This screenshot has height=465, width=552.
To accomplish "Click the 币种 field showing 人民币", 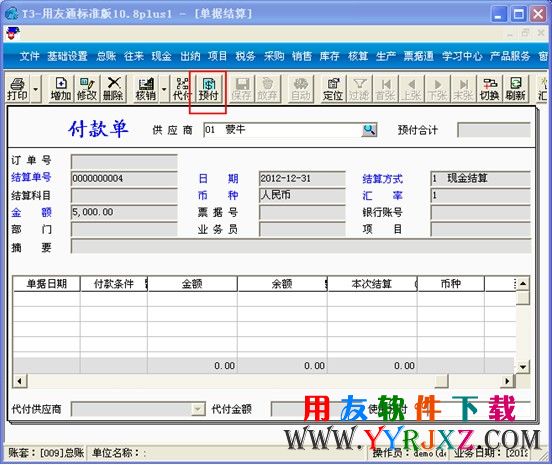I will [x=302, y=195].
